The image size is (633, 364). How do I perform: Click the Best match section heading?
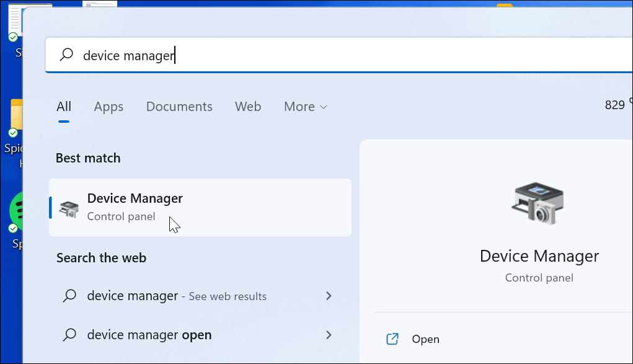tap(88, 158)
